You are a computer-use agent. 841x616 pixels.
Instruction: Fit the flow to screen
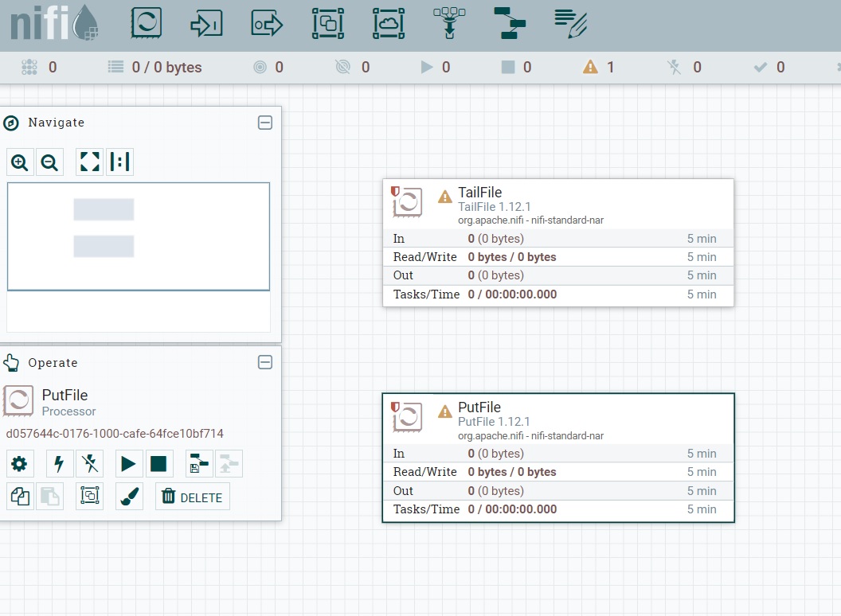[x=89, y=162]
